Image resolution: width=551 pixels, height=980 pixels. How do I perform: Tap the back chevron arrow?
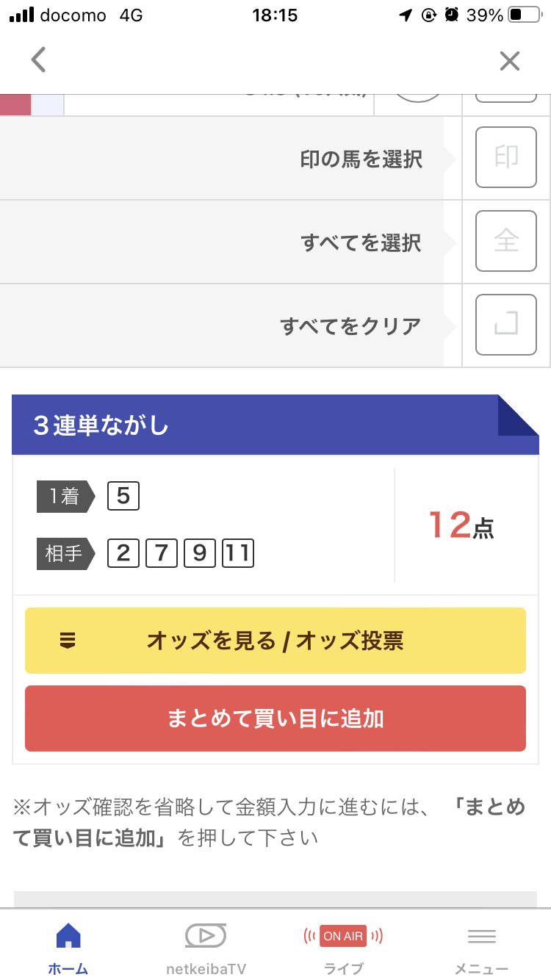(x=39, y=60)
